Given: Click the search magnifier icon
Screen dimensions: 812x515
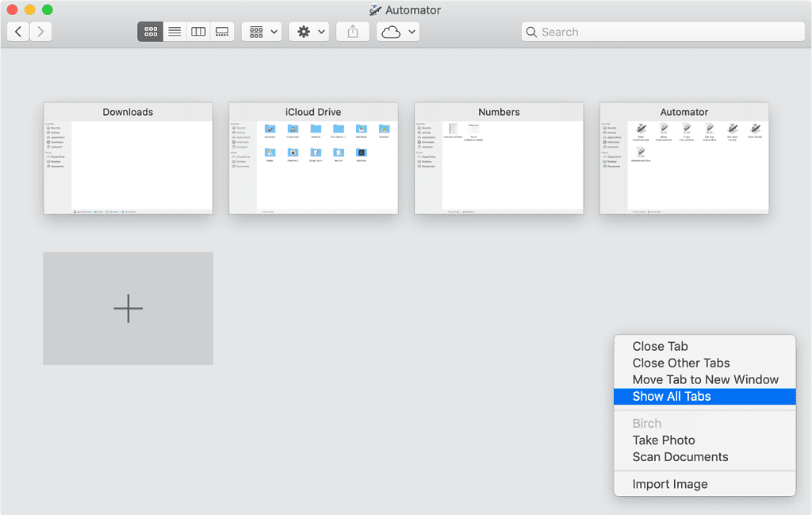Looking at the screenshot, I should [532, 31].
